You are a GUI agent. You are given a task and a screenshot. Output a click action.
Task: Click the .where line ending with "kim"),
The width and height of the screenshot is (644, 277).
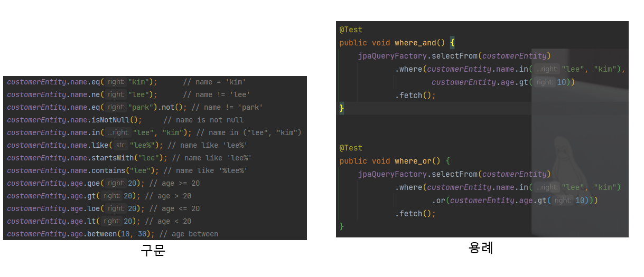[x=510, y=69]
